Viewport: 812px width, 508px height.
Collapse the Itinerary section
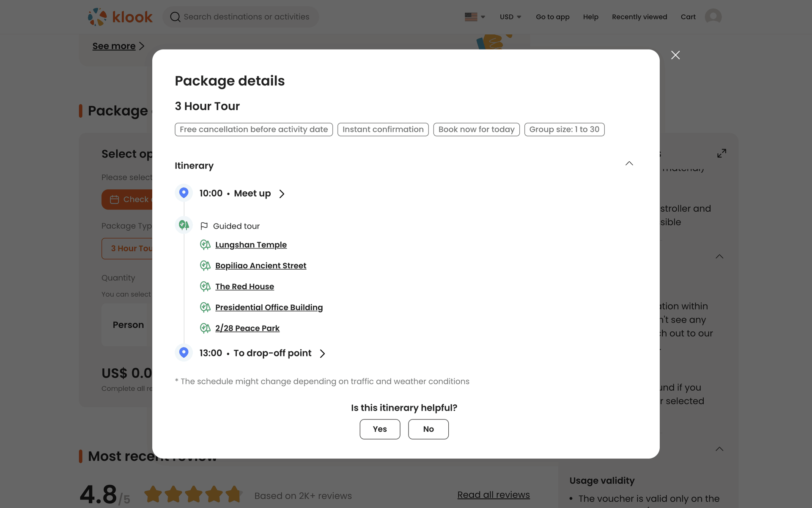coord(629,163)
